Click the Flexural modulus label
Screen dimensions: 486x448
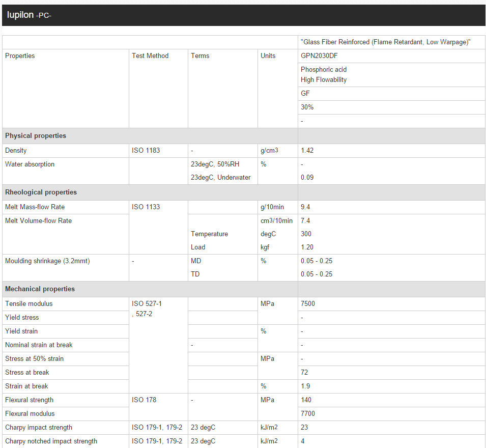click(x=30, y=414)
